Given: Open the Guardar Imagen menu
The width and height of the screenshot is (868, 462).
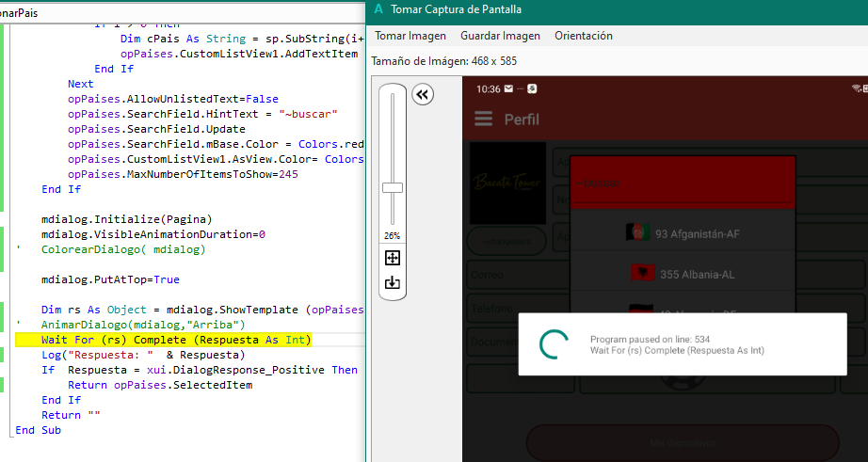Looking at the screenshot, I should tap(500, 36).
